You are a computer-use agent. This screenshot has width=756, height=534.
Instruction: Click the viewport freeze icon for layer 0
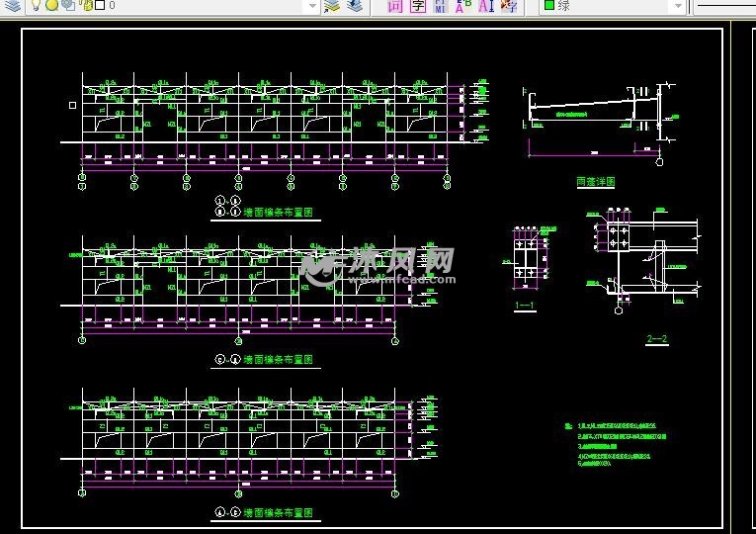point(67,6)
